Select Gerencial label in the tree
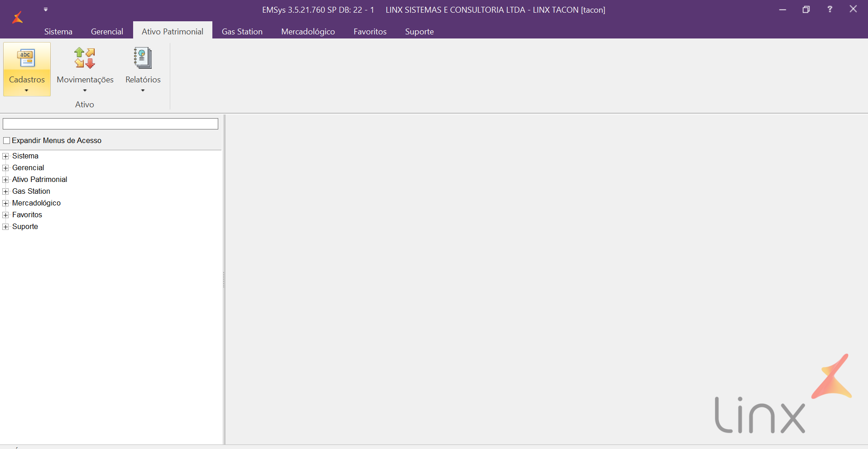Image resolution: width=868 pixels, height=449 pixels. tap(28, 168)
